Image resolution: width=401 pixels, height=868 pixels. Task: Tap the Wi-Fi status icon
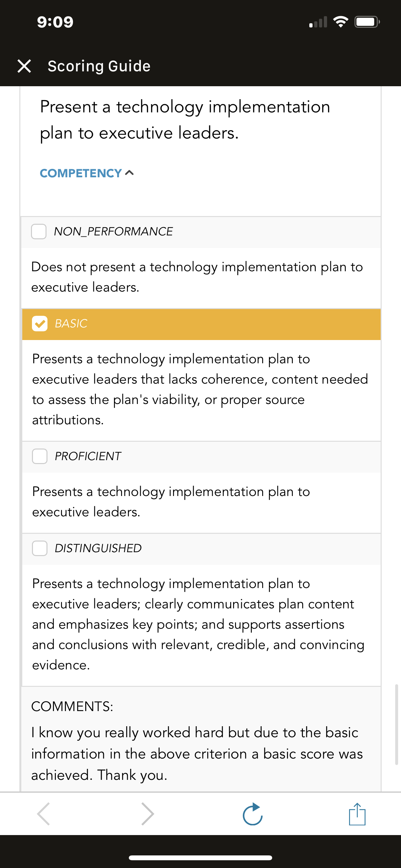tap(341, 22)
